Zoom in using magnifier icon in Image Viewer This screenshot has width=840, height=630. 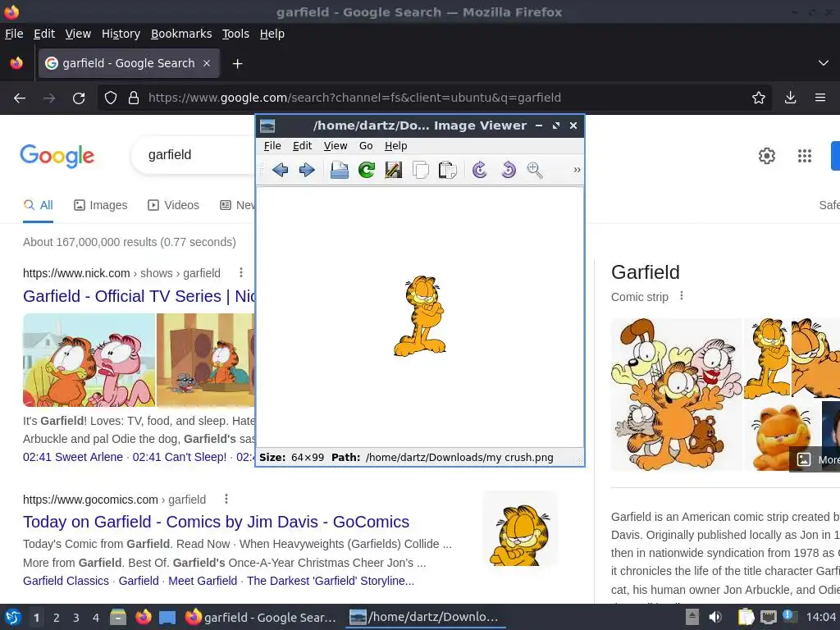click(534, 171)
